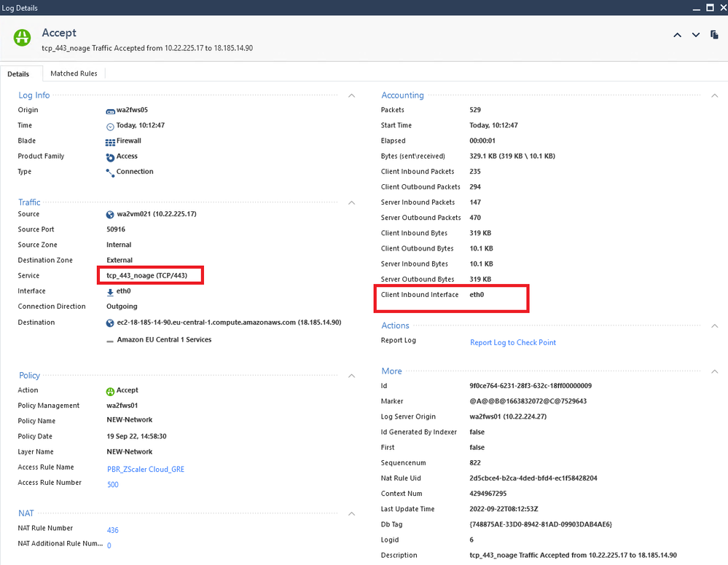Collapse the Accounting section
The width and height of the screenshot is (728, 565).
click(715, 95)
